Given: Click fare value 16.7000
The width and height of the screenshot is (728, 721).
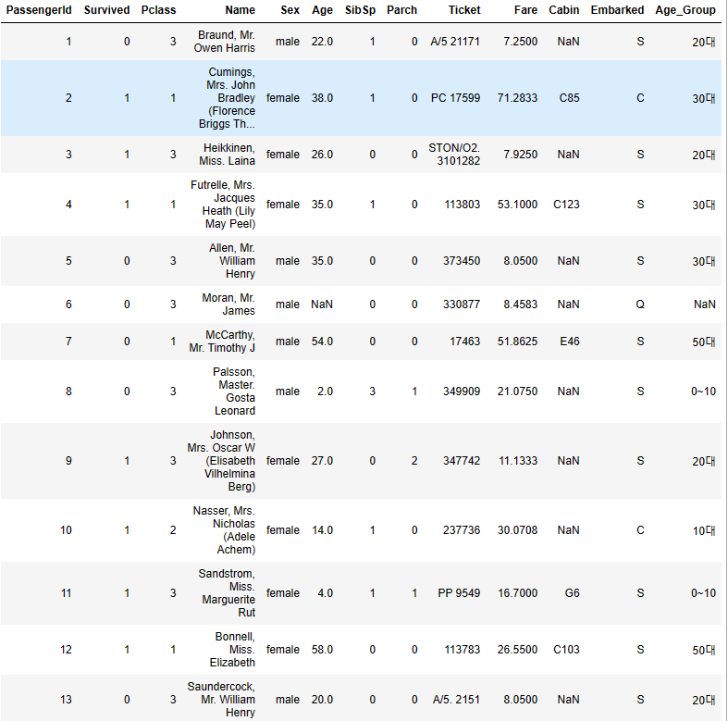Looking at the screenshot, I should (518, 593).
